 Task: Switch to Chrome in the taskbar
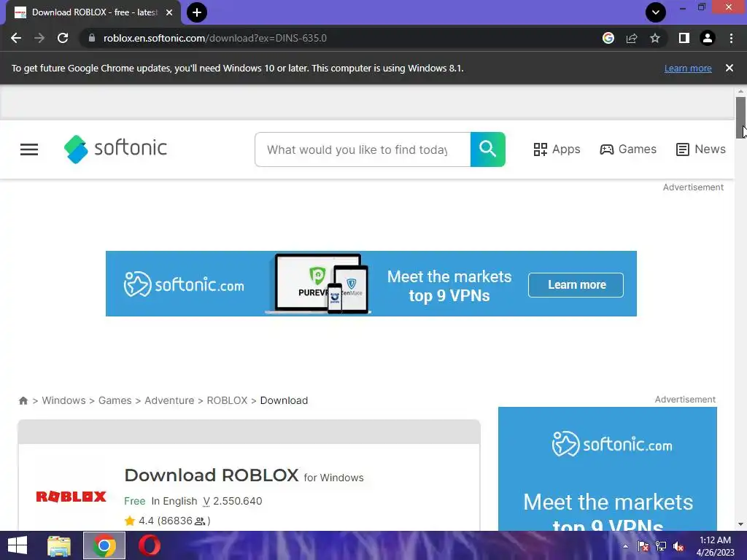tap(104, 545)
